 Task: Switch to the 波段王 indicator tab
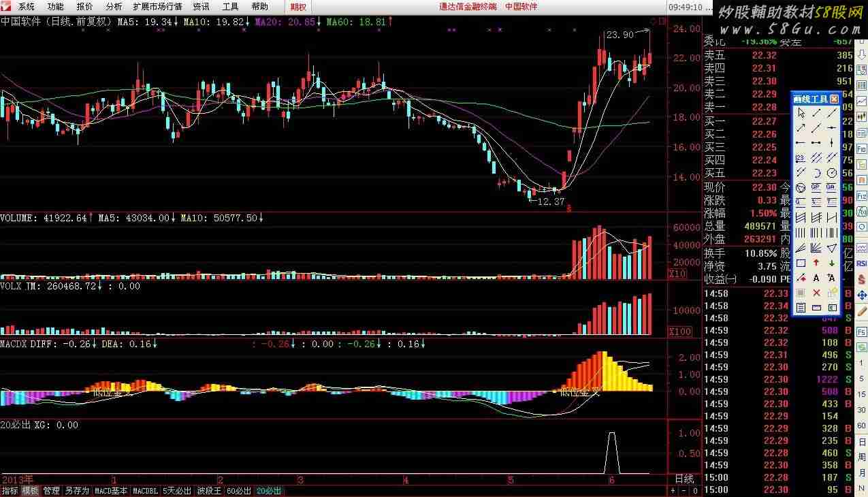(209, 491)
